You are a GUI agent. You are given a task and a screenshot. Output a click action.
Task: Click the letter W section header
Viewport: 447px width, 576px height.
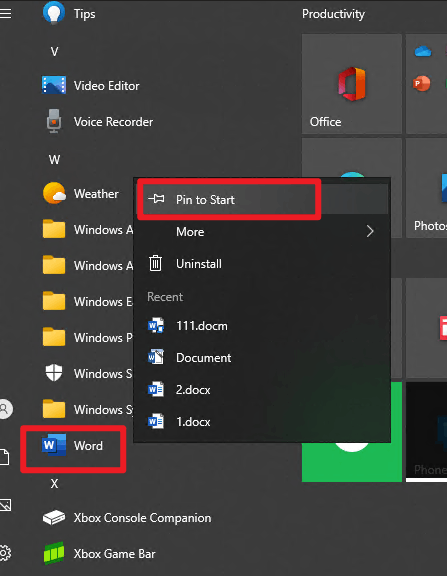point(54,159)
